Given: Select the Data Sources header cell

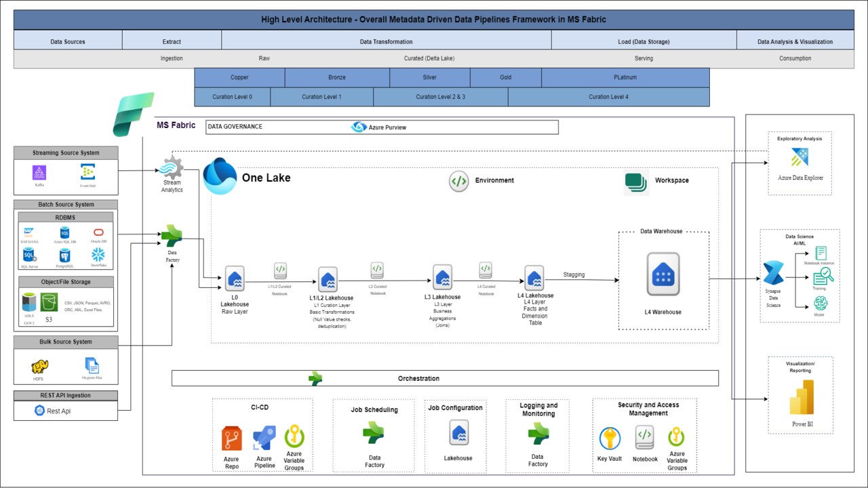Looking at the screenshot, I should (x=68, y=41).
